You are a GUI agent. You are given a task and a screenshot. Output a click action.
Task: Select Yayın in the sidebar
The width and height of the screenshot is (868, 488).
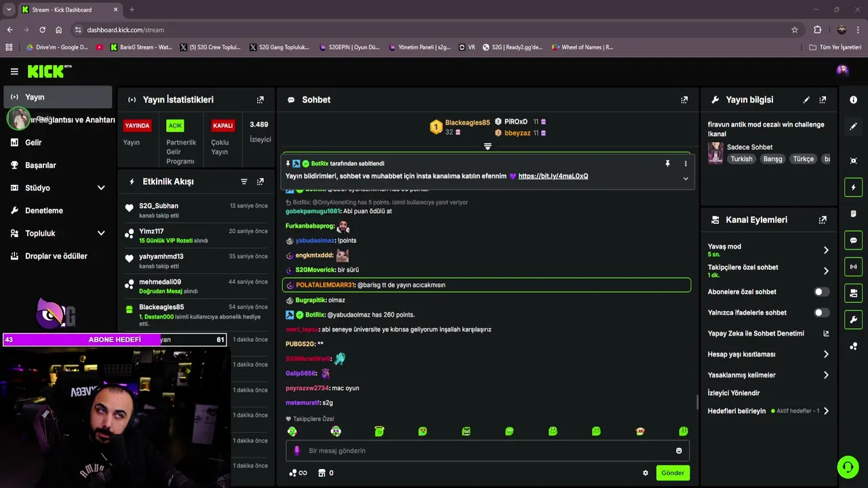coord(58,97)
